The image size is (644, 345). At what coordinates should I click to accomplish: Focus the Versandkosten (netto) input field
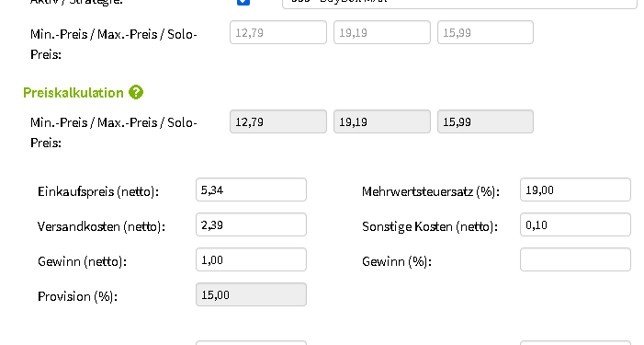pyautogui.click(x=251, y=224)
